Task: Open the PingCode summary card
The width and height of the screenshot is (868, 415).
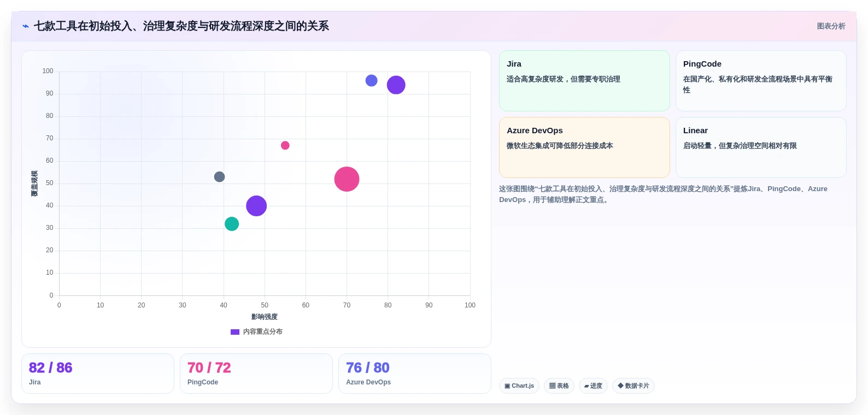Action: pyautogui.click(x=761, y=81)
